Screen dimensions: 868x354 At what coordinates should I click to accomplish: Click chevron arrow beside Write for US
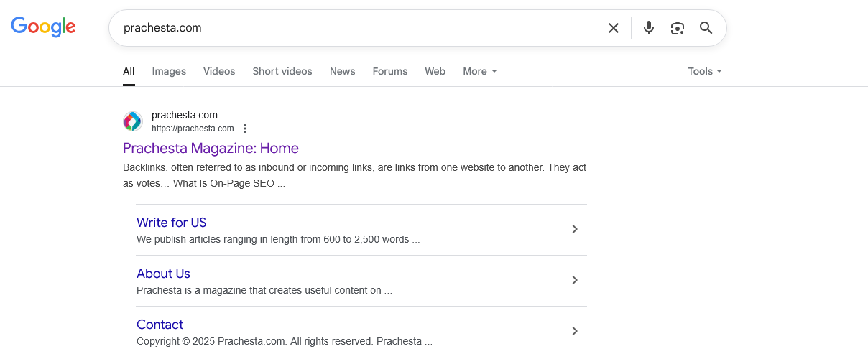(x=575, y=229)
